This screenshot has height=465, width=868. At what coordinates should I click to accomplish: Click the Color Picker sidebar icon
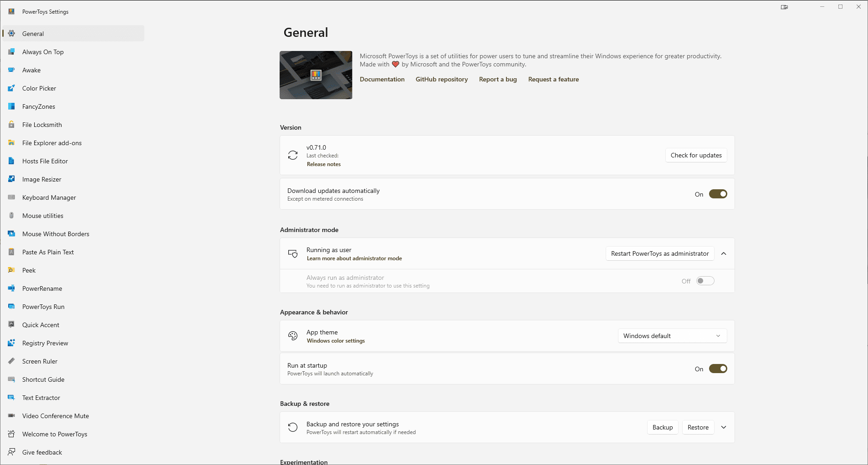pyautogui.click(x=11, y=88)
